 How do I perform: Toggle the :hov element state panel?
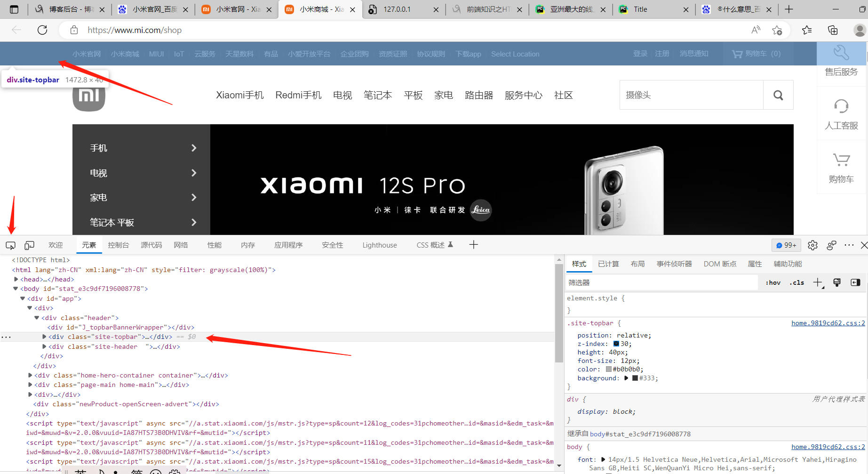tap(773, 283)
